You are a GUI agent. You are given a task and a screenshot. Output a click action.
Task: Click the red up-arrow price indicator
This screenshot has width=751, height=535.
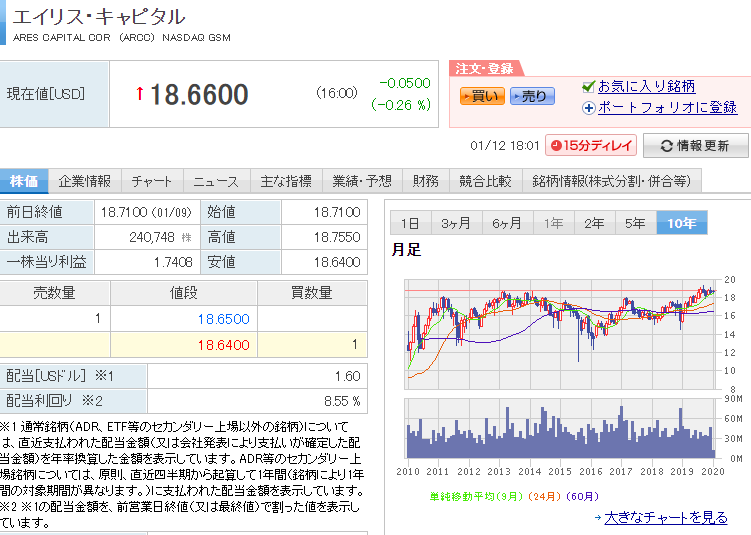[139, 93]
